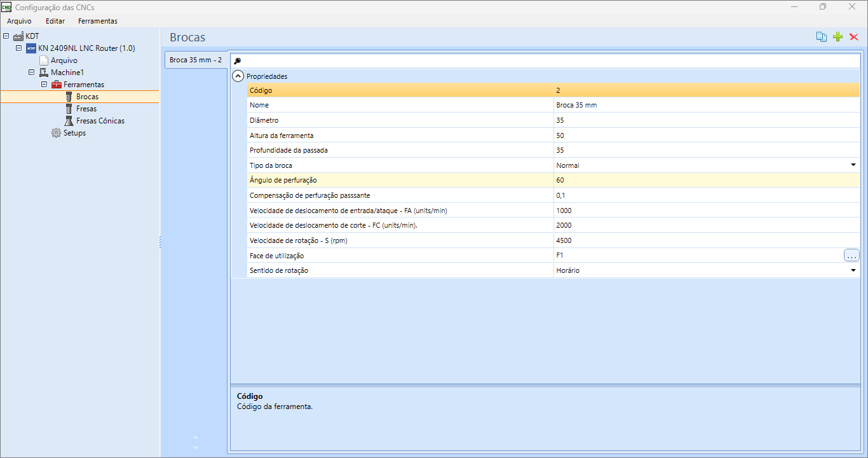Select the Broca 35 mm - 2 tab
The width and height of the screenshot is (868, 458).
pyautogui.click(x=196, y=60)
